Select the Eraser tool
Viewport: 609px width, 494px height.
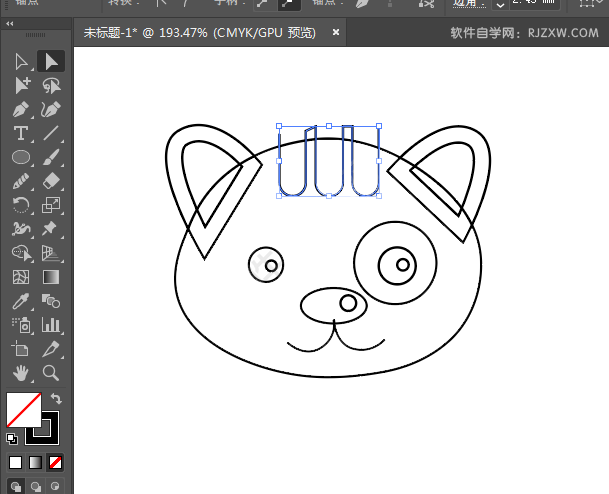click(x=50, y=181)
